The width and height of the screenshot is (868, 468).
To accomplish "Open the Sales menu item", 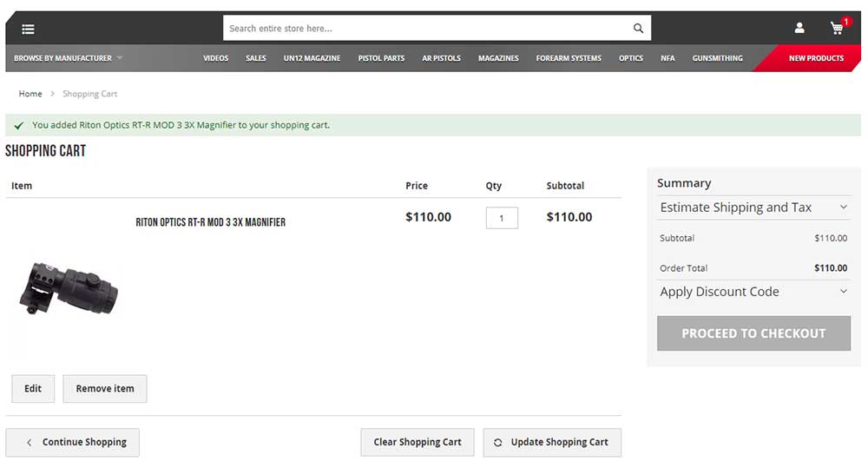I will tap(256, 58).
